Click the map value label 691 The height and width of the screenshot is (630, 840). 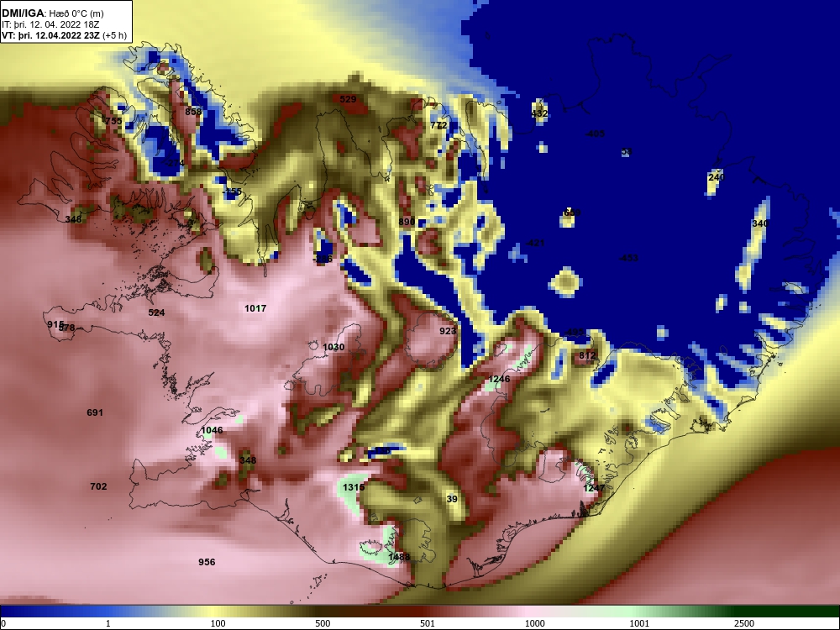(x=94, y=412)
